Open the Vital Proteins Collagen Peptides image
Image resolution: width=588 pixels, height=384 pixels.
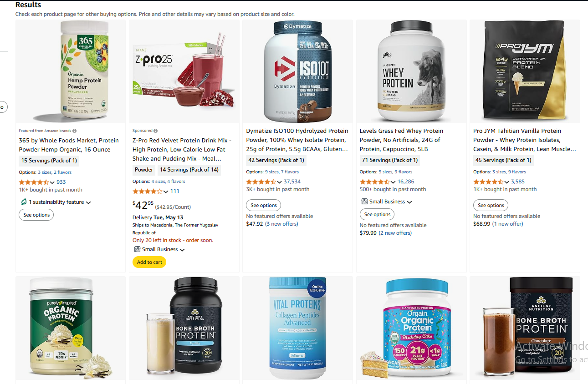point(297,328)
